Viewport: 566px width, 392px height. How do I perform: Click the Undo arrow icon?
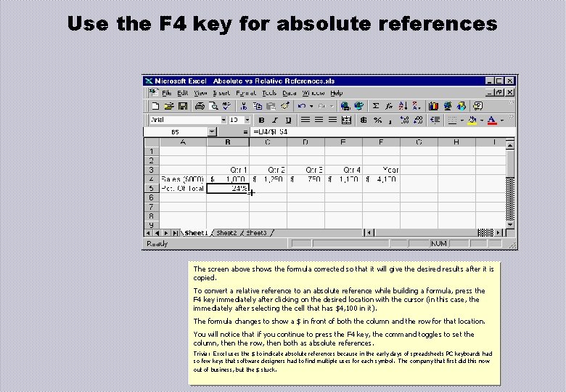(x=302, y=106)
